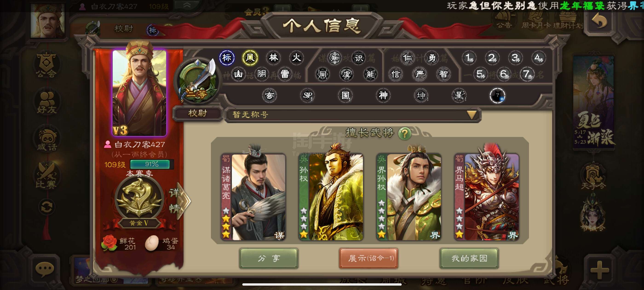Click the 我的家园 button
Viewport: 644px width, 290px height.
point(469,258)
